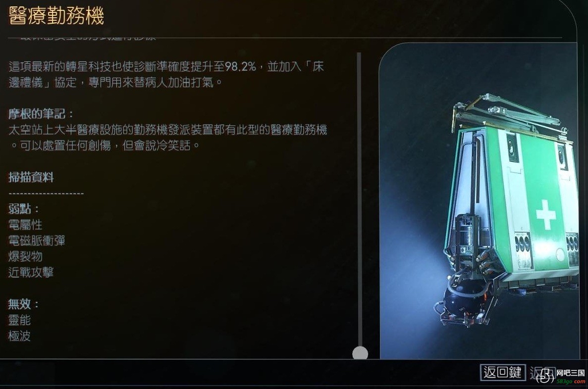588x389 pixels.
Task: Click the 返回 label beside the key prompt
Action: tap(541, 373)
